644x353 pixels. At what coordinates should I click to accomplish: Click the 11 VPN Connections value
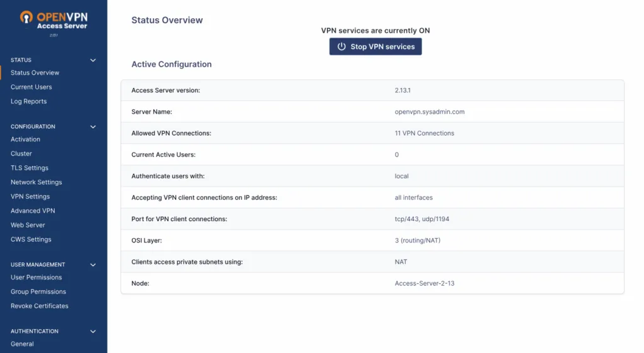pyautogui.click(x=425, y=133)
